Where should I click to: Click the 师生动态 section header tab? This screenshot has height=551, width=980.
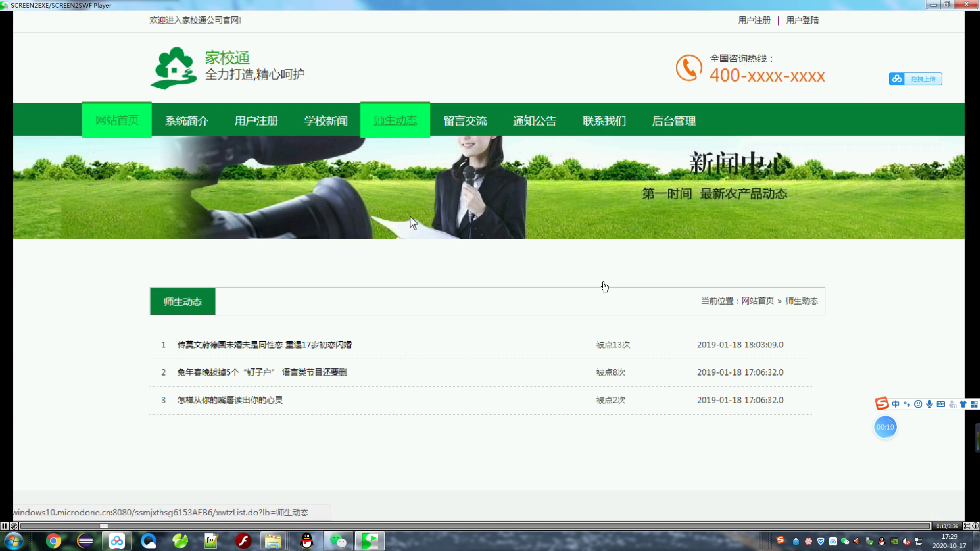pos(183,302)
